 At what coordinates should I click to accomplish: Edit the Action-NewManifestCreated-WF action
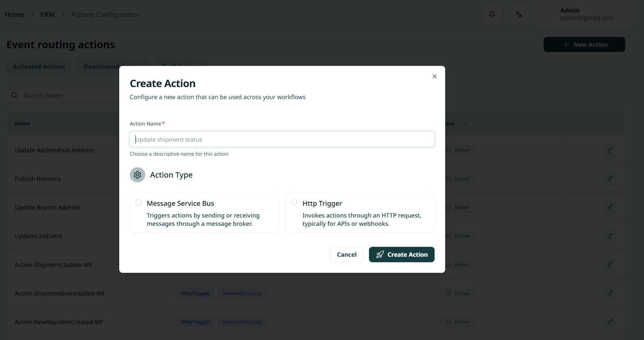pos(610,322)
